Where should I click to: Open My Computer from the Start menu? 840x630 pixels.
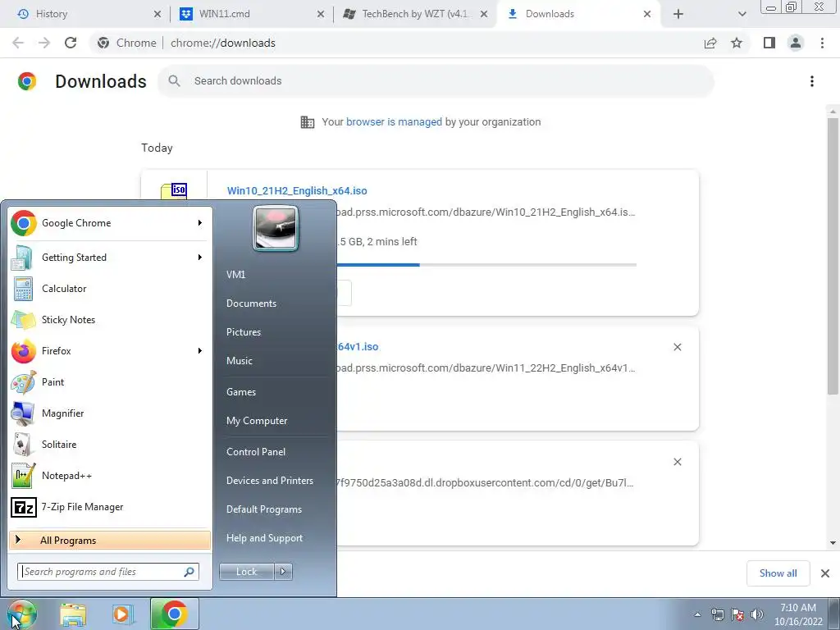point(257,421)
